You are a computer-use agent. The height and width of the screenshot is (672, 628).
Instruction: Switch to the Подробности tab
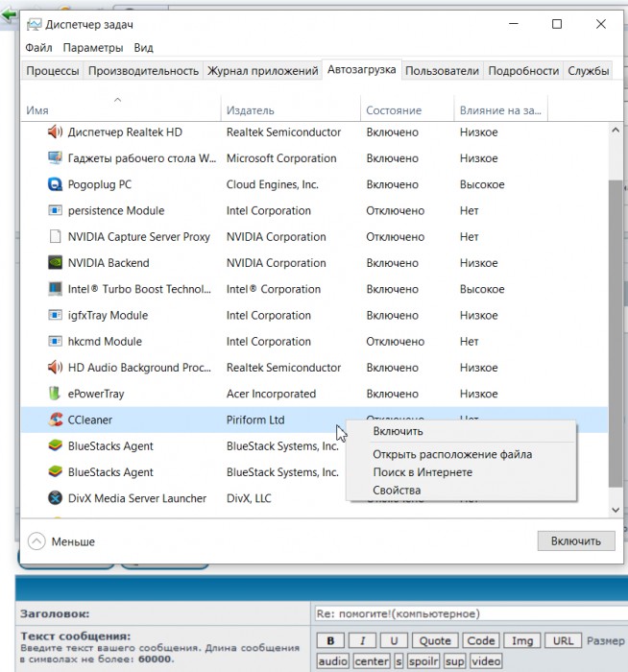pos(523,71)
